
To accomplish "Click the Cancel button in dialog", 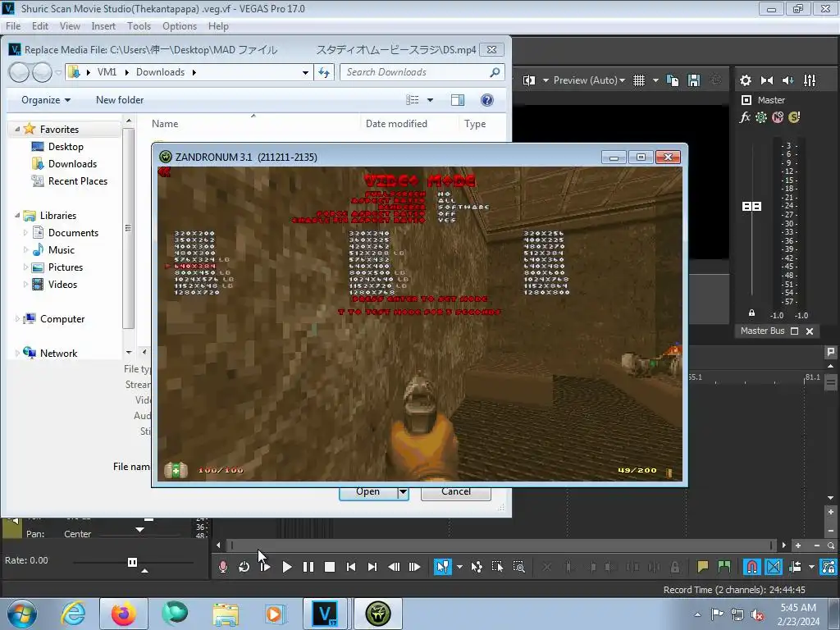I will pyautogui.click(x=456, y=493).
